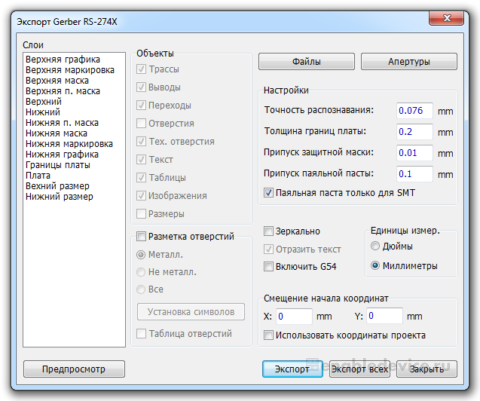Screen dimensions: 480x401
Task: Click the "Экспорт всех" button
Action: (x=360, y=369)
